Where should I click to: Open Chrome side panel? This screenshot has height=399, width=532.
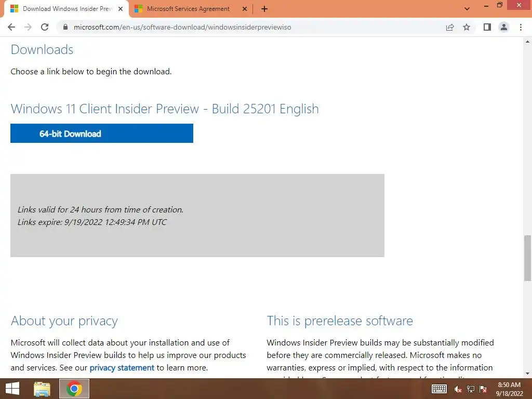click(487, 27)
